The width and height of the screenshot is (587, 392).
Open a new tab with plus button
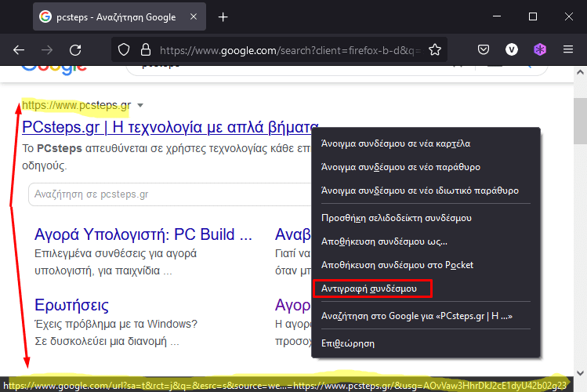[223, 16]
